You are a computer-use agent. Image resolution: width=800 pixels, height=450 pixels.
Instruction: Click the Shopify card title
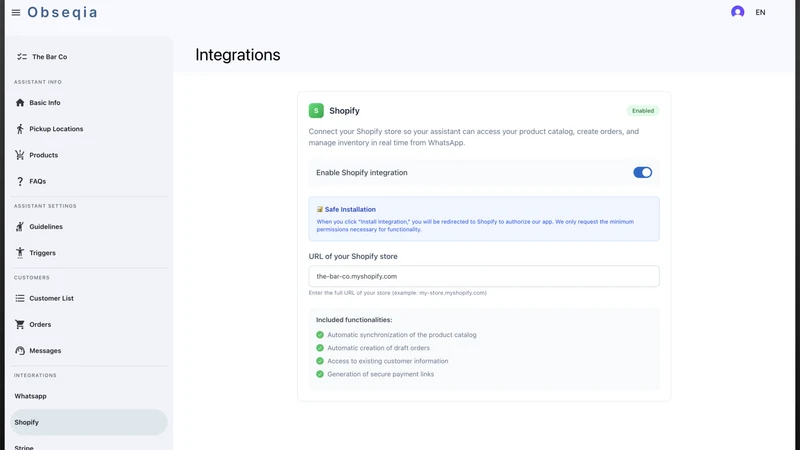(x=344, y=111)
